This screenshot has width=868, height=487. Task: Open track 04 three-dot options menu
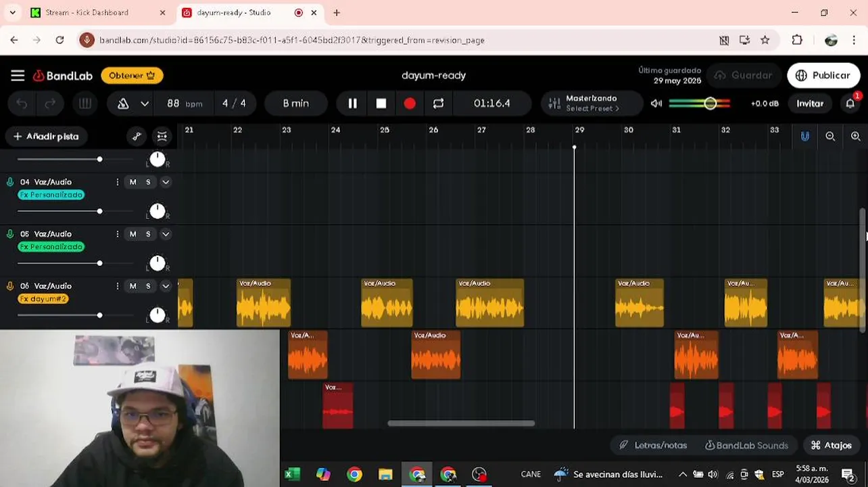click(x=117, y=182)
